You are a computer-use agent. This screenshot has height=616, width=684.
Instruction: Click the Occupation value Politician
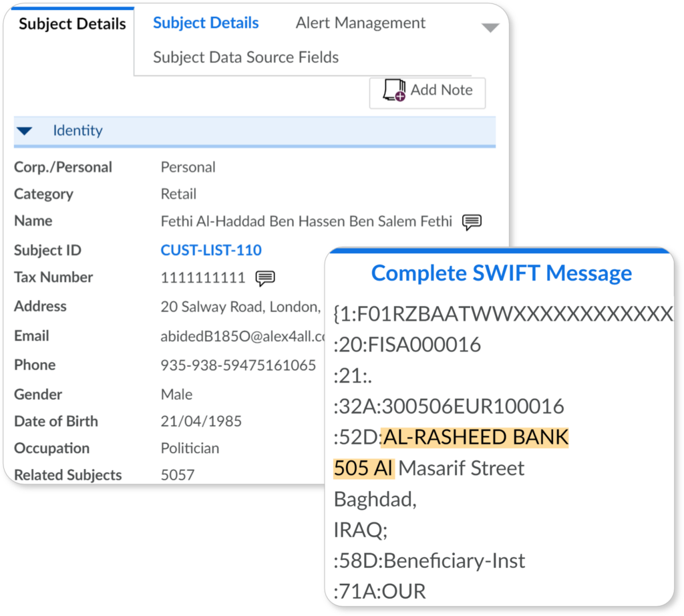pyautogui.click(x=190, y=448)
